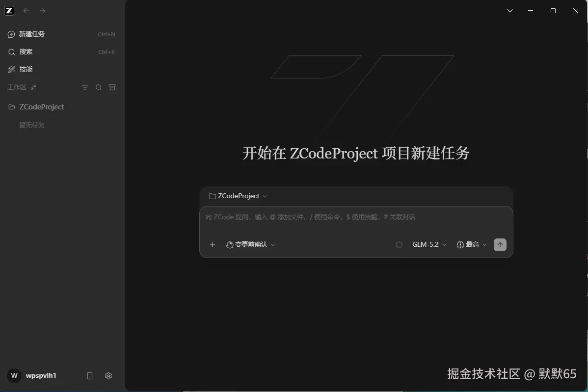Viewport: 588px width, 392px height.
Task: Open the wpspvih1 user profile
Action: pos(41,375)
